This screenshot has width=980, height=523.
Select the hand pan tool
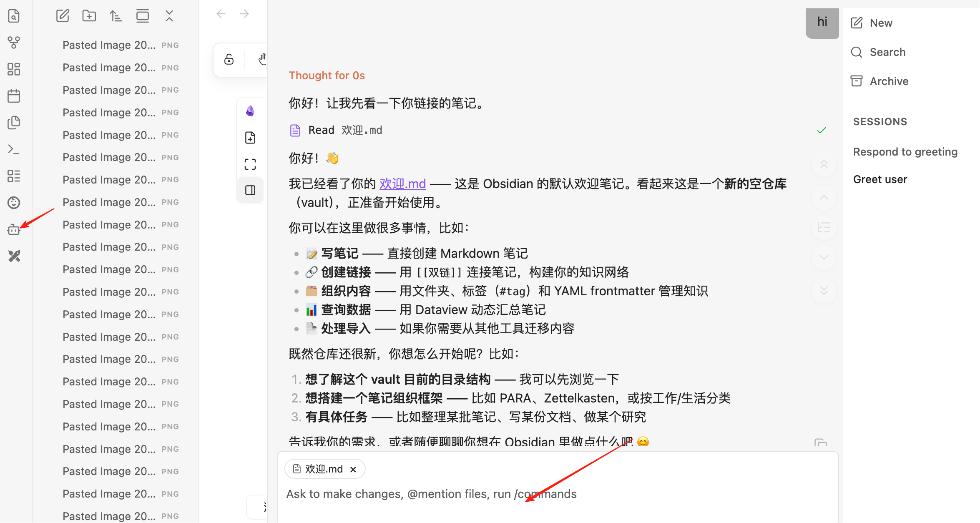coord(262,59)
